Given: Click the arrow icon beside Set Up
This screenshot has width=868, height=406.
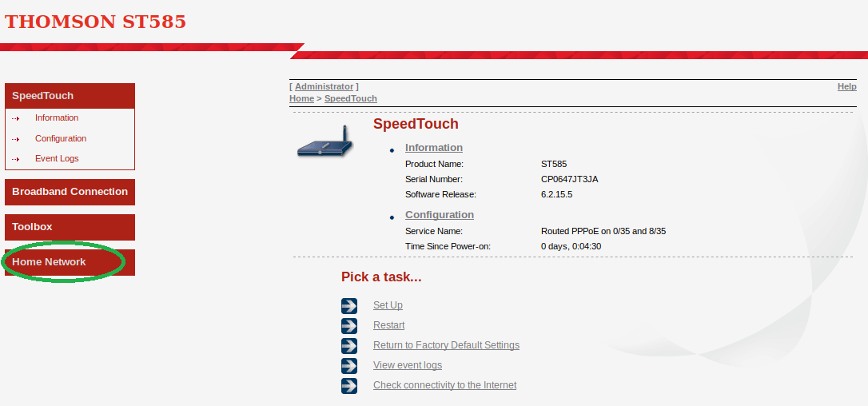Looking at the screenshot, I should [x=349, y=306].
